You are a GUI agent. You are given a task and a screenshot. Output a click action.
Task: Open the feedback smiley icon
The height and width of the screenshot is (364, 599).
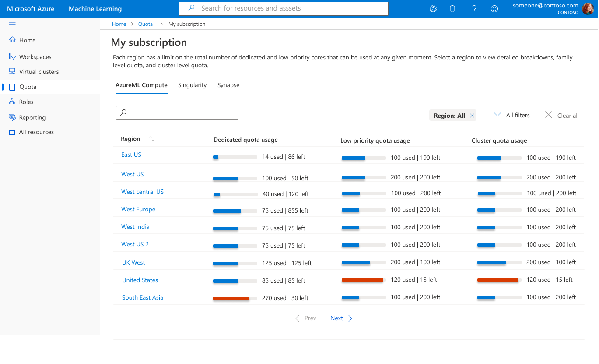click(494, 9)
